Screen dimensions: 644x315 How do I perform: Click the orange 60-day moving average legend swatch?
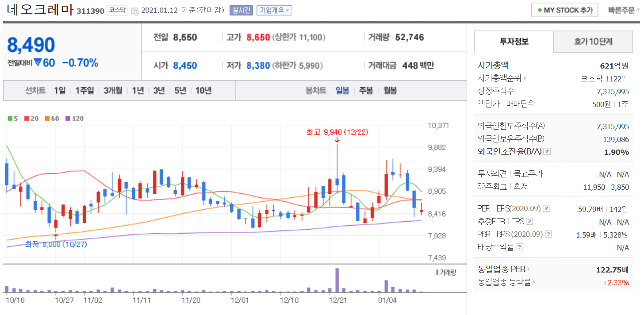[x=47, y=119]
